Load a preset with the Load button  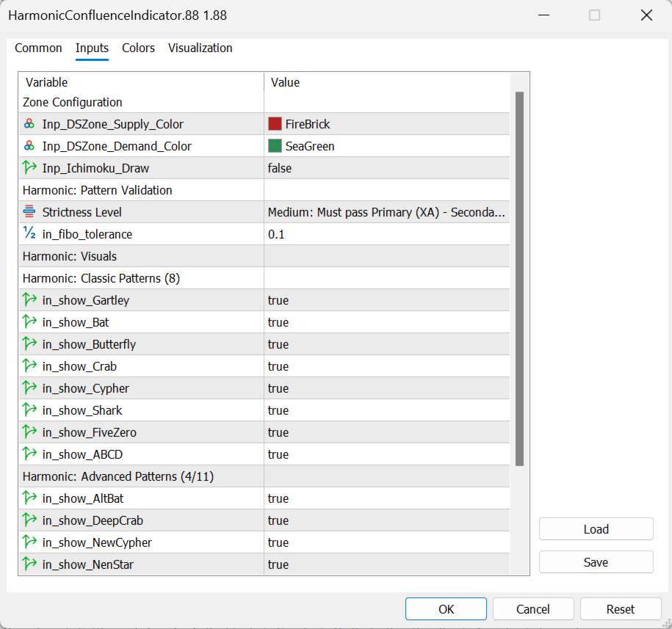point(596,529)
